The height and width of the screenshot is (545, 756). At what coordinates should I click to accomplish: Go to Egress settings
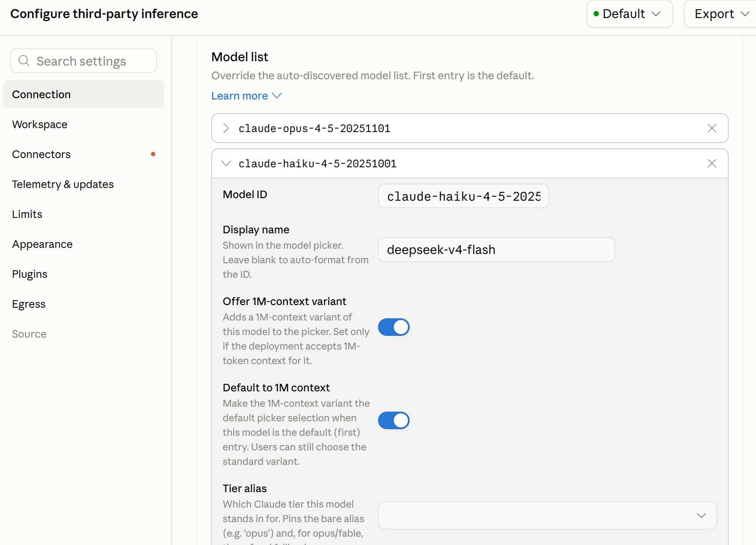[84, 304]
